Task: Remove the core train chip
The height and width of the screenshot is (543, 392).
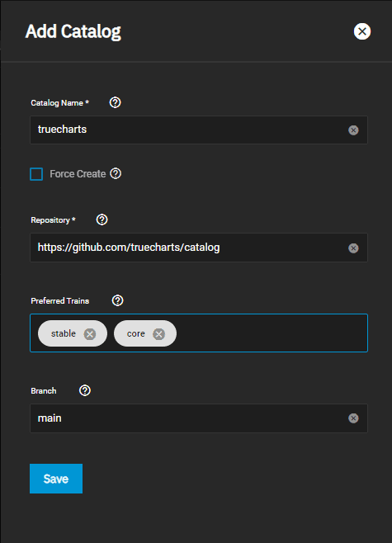Action: [159, 334]
